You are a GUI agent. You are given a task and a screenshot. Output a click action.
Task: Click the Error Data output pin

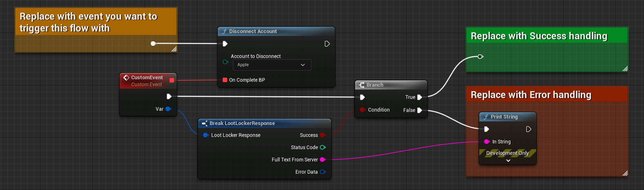322,172
